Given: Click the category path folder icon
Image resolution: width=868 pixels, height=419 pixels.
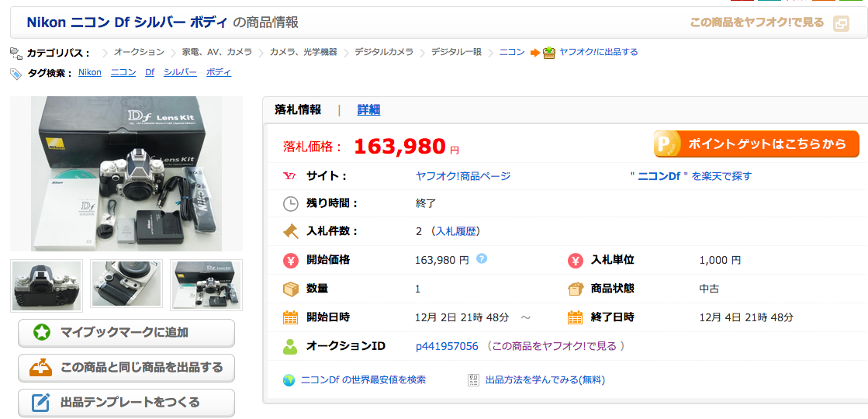Looking at the screenshot, I should click(x=16, y=53).
